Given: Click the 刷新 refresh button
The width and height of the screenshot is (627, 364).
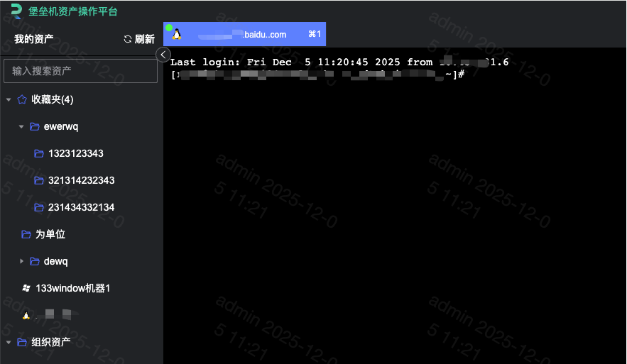Looking at the screenshot, I should (139, 39).
